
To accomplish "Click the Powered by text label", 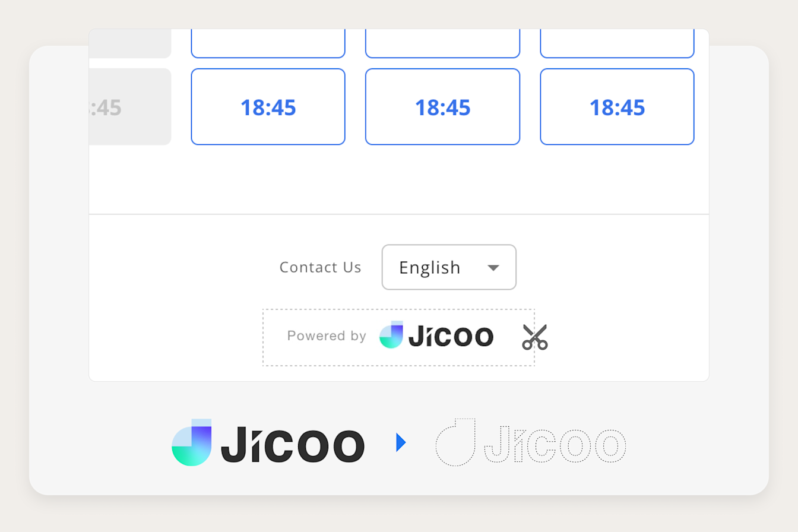I will click(326, 336).
